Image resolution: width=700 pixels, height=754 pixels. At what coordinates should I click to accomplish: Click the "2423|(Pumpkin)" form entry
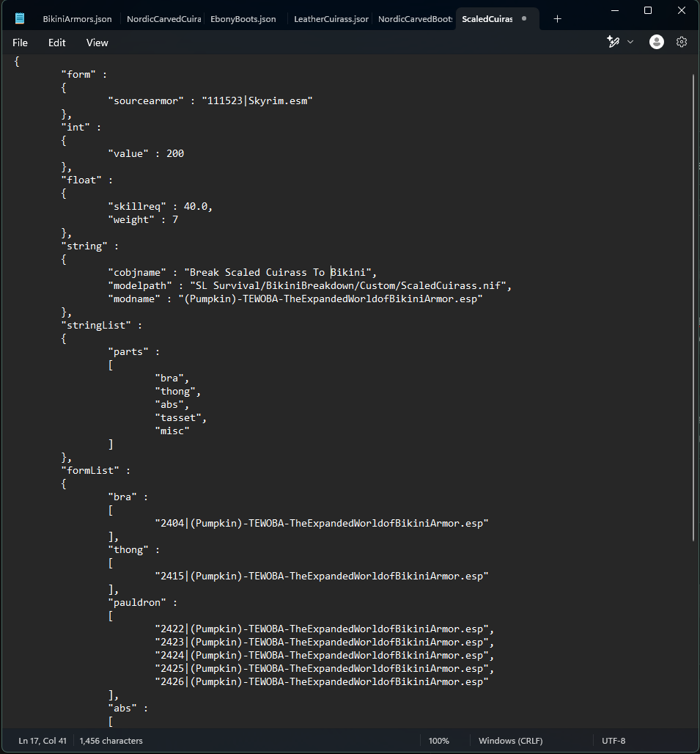coord(322,642)
